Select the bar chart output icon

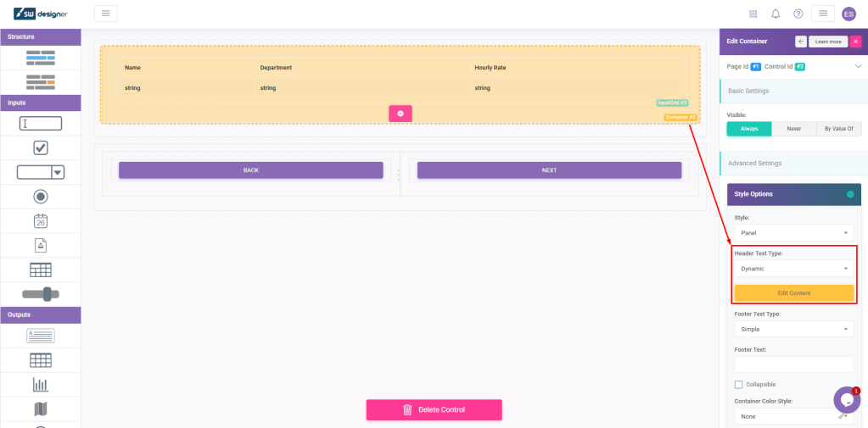click(x=40, y=385)
